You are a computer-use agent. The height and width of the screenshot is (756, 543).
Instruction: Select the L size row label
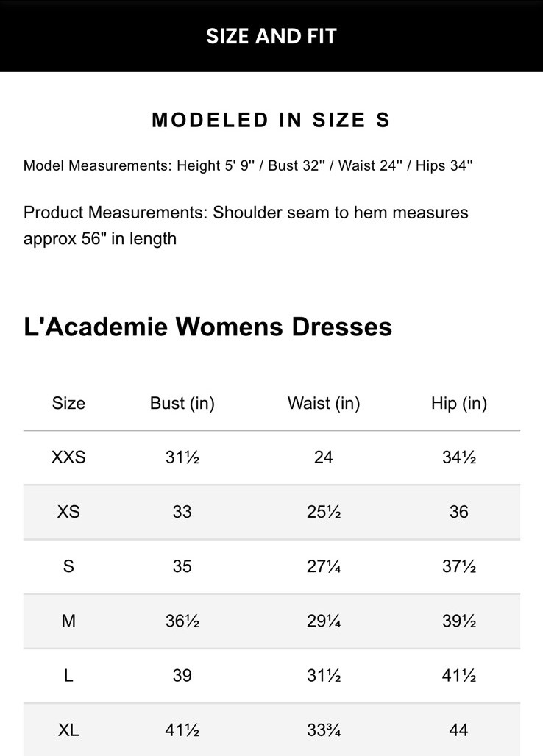point(68,675)
